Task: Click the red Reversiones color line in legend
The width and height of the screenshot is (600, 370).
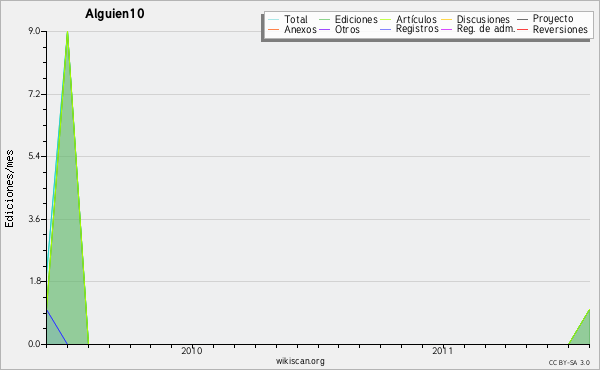Action: coord(522,29)
